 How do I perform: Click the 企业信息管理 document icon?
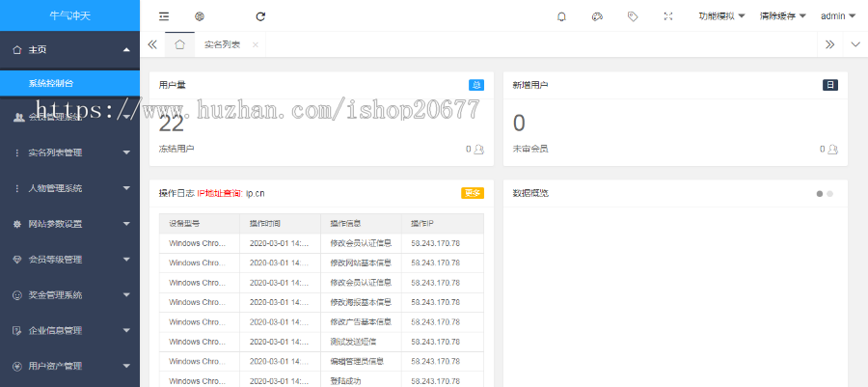[x=16, y=330]
